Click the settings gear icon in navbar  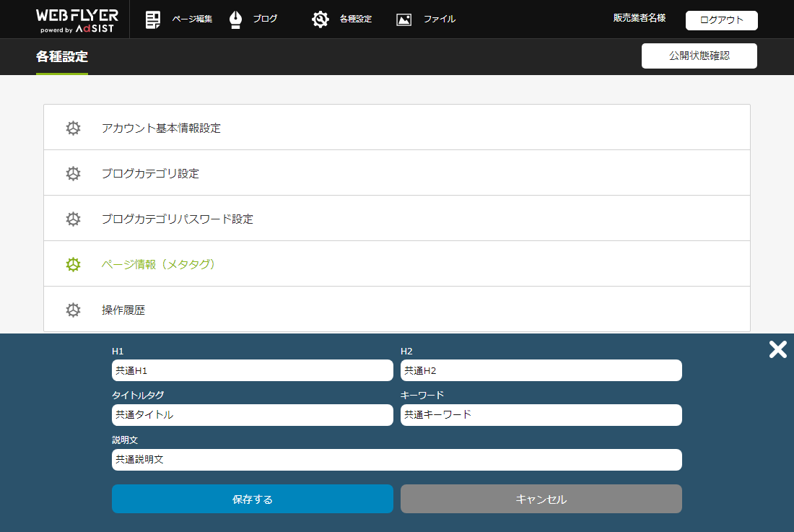(320, 19)
